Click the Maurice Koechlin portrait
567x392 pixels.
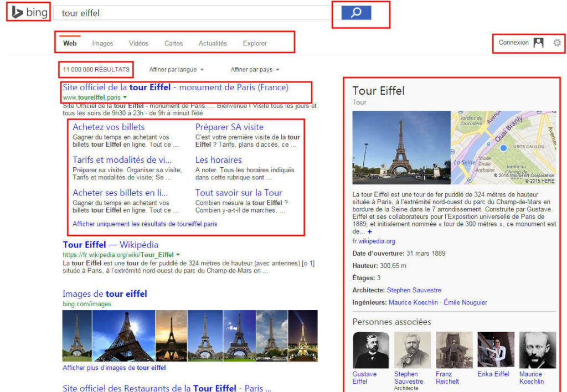[x=538, y=350]
